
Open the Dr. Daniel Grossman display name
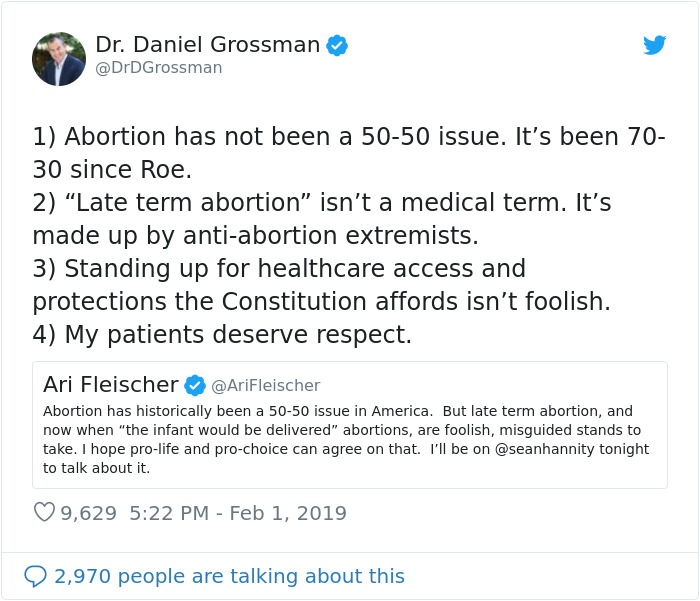[x=207, y=45]
